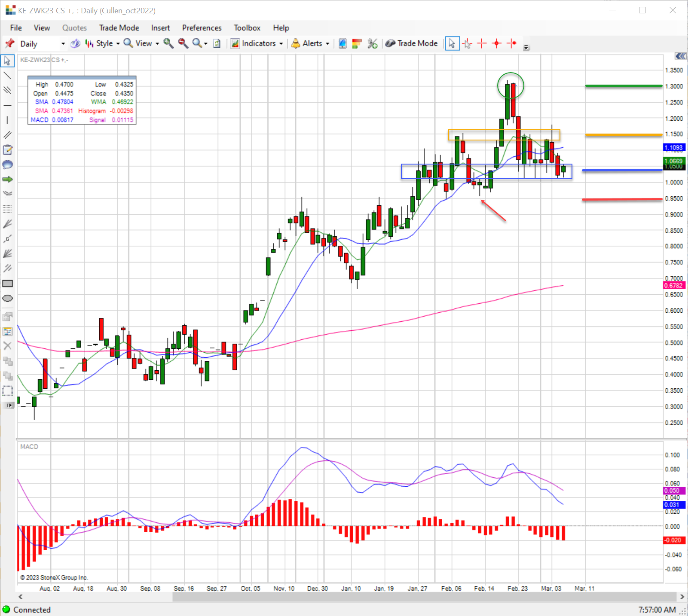
Task: Click the red -0.020 MACD histogram label
Action: click(673, 540)
